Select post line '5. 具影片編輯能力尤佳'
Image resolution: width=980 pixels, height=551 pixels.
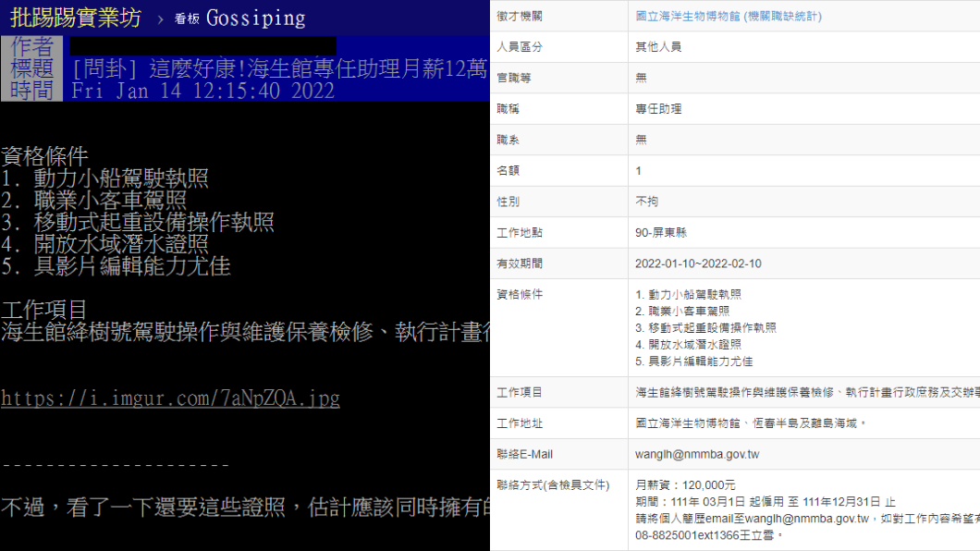116,266
